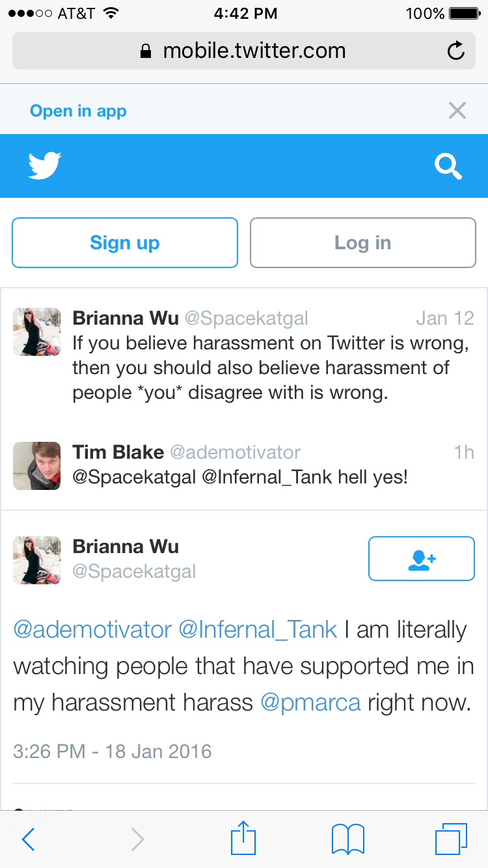Viewport: 488px width, 868px height.
Task: Tap the Open in app link
Action: 78,111
